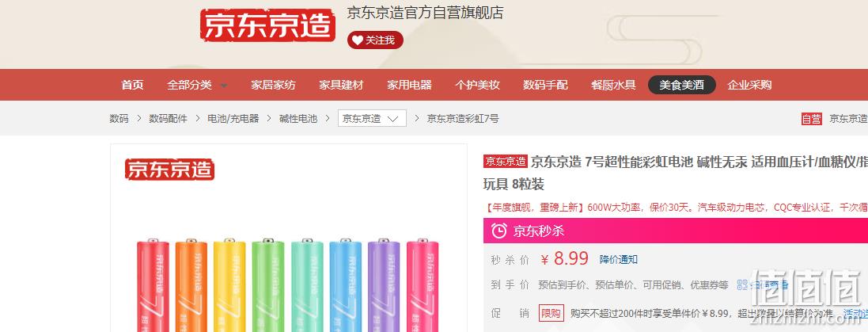Open the 京东京造官方自营旗舰店 store name link
This screenshot has height=332, width=868.
pos(425,13)
